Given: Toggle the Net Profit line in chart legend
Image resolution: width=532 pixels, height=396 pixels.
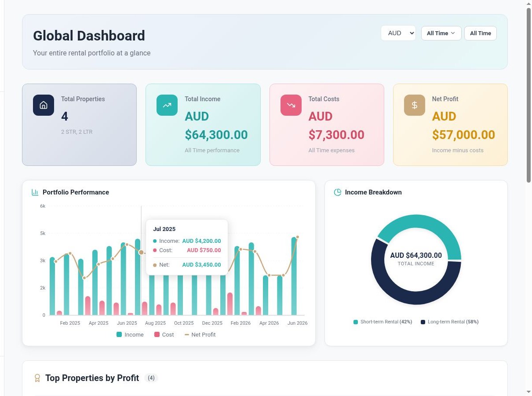Looking at the screenshot, I should click(x=200, y=335).
